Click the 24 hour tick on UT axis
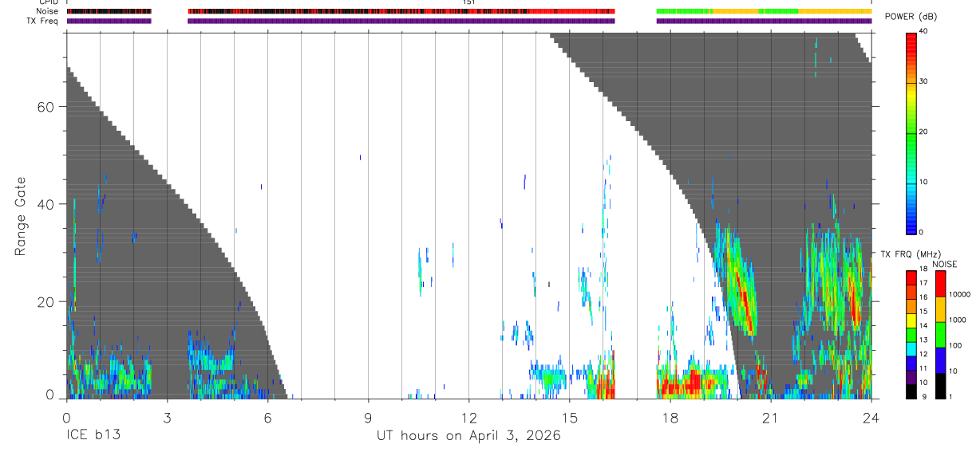Screen dimensions: 980x452 coord(871,416)
